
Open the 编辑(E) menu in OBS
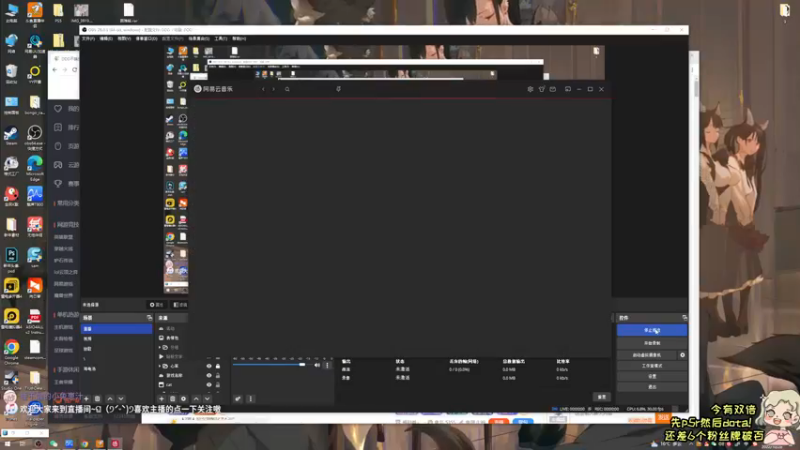106,39
